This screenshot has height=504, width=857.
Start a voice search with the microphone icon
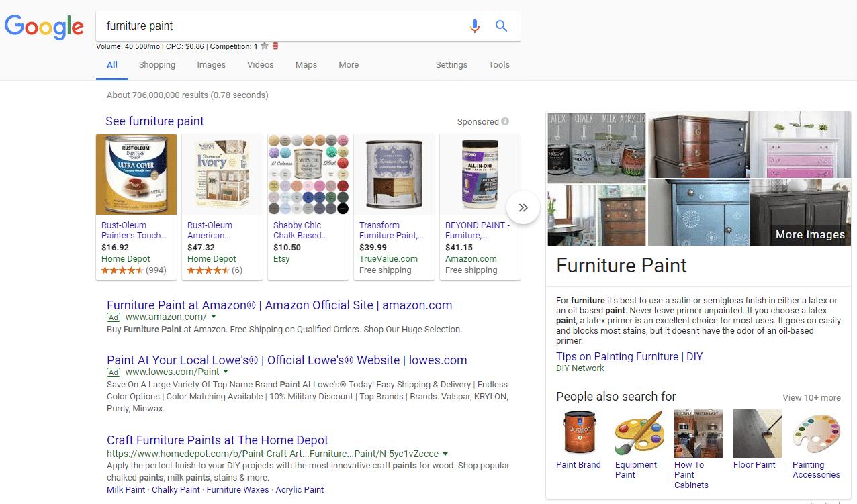(x=475, y=26)
